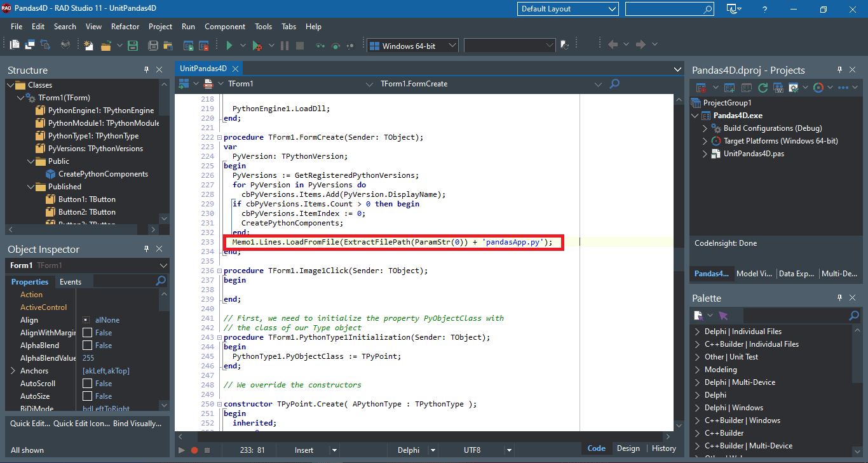Click the Save green floppy disk icon
The height and width of the screenshot is (463, 868).
click(133, 46)
